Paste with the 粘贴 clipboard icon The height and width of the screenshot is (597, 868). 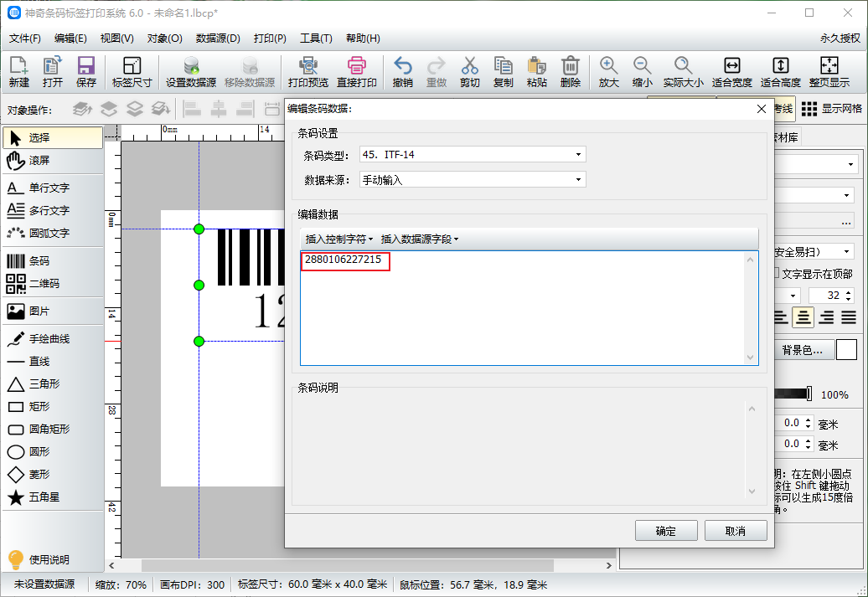[536, 72]
